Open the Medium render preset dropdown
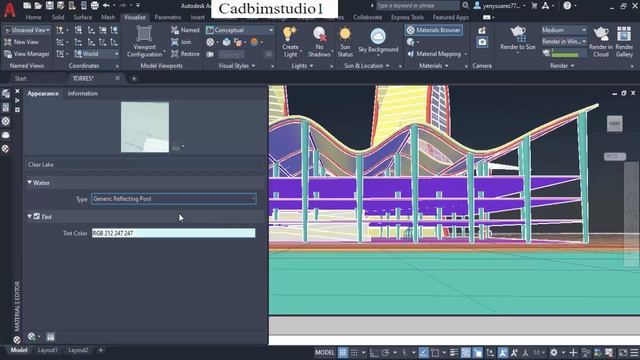Image resolution: width=640 pixels, height=360 pixels. pos(564,30)
